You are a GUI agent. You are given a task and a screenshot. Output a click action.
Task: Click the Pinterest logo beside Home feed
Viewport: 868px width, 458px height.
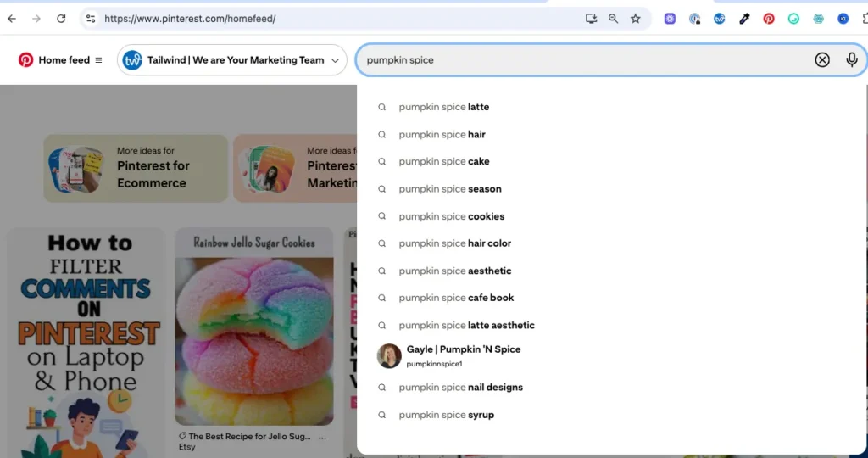25,60
